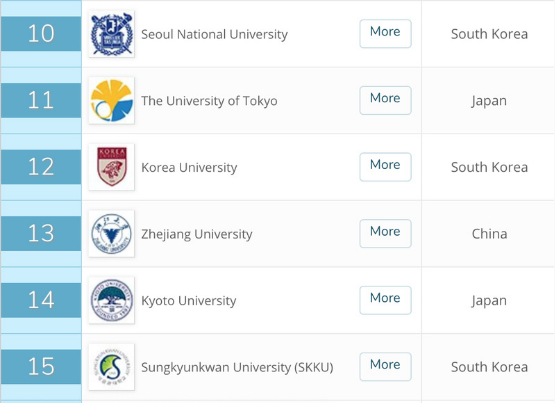555x403 pixels.
Task: Click the Kyoto University emblem logo
Action: pos(111,300)
